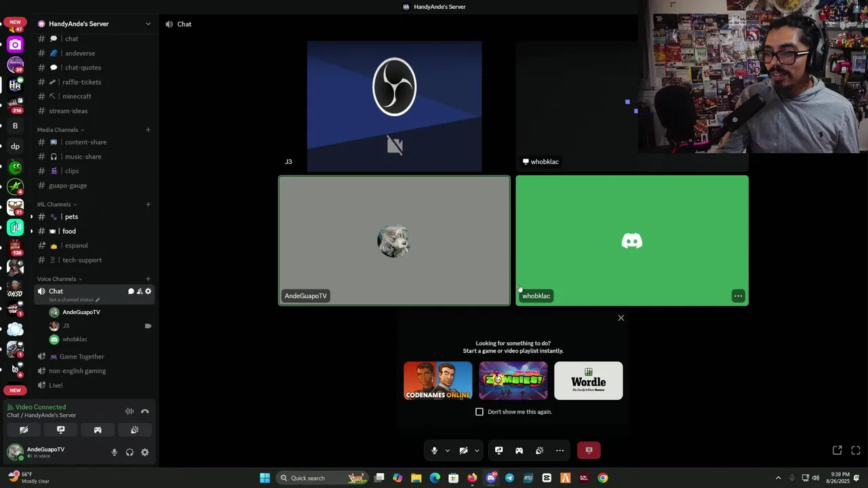Open text chat for the Chat voice channel

click(131, 291)
